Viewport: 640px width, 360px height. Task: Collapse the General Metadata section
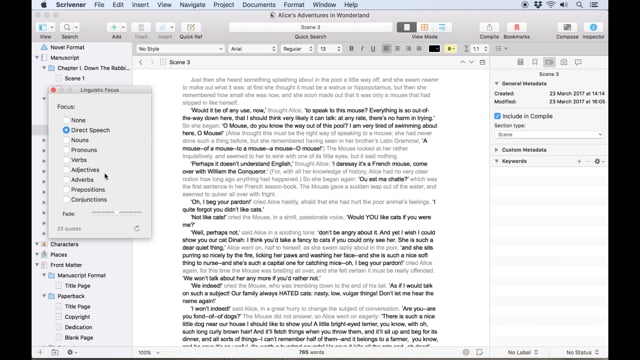click(497, 83)
